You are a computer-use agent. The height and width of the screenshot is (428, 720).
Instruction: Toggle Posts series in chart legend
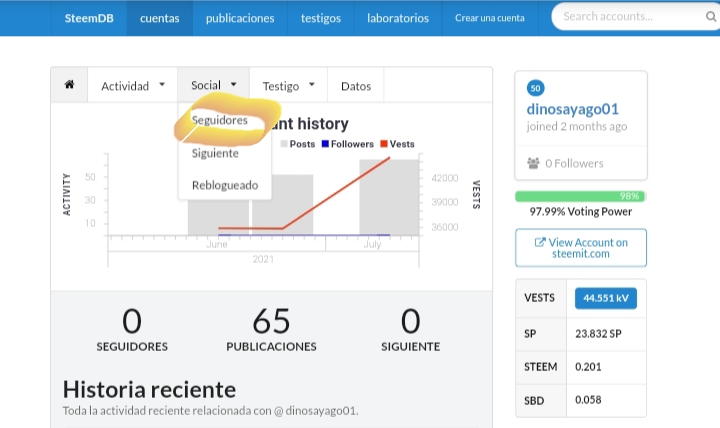tap(298, 144)
